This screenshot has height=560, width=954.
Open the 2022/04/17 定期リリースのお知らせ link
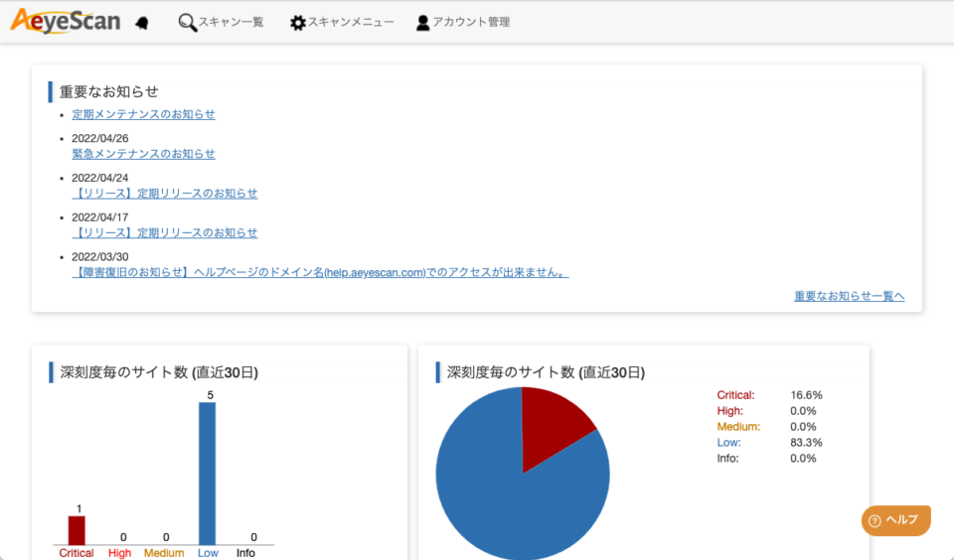coord(165,233)
